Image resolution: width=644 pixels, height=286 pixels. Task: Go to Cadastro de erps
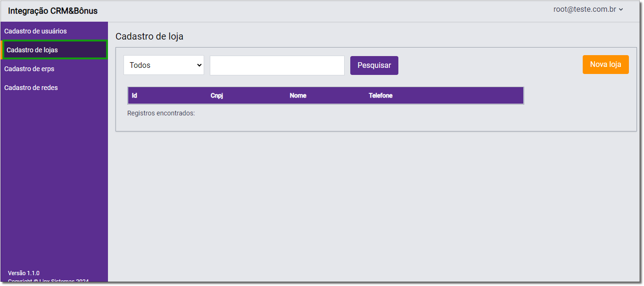[x=29, y=69]
